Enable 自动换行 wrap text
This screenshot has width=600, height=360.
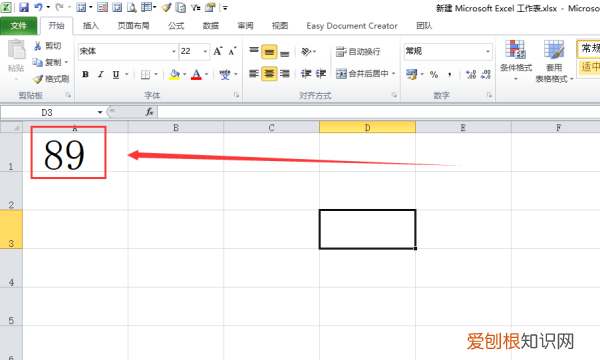[x=358, y=51]
